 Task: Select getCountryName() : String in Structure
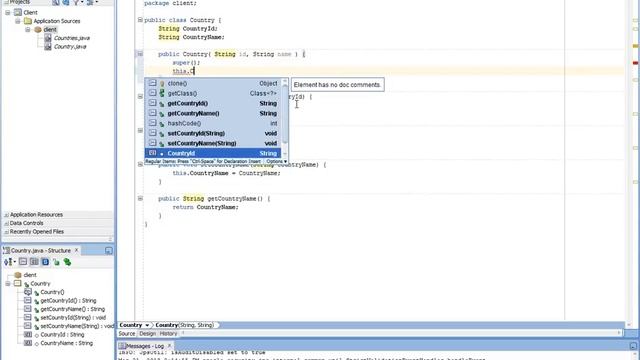(72, 309)
